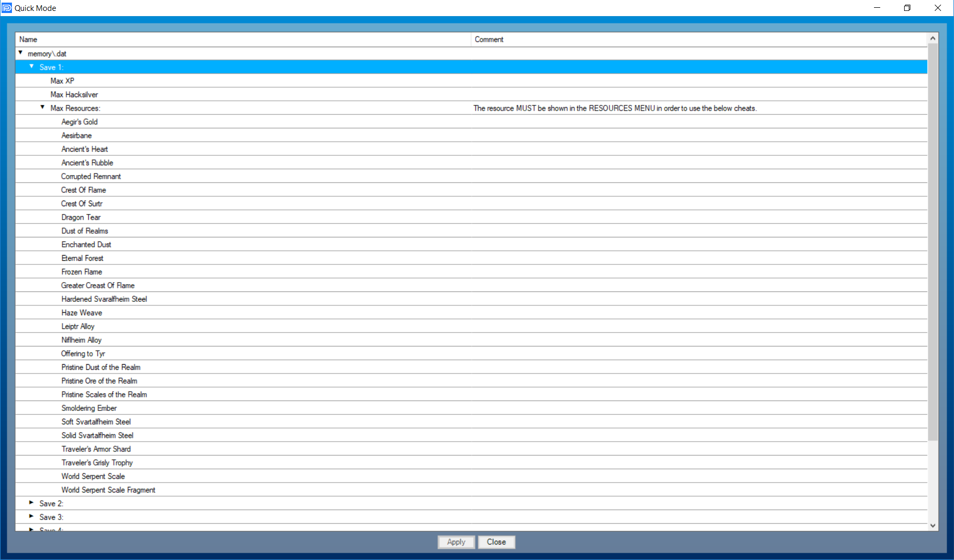The width and height of the screenshot is (954, 560).
Task: Click the scrollbar up arrow
Action: (933, 38)
